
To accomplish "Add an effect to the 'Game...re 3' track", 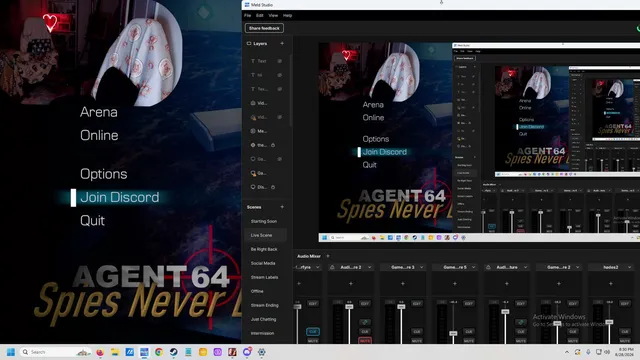I will [x=403, y=284].
